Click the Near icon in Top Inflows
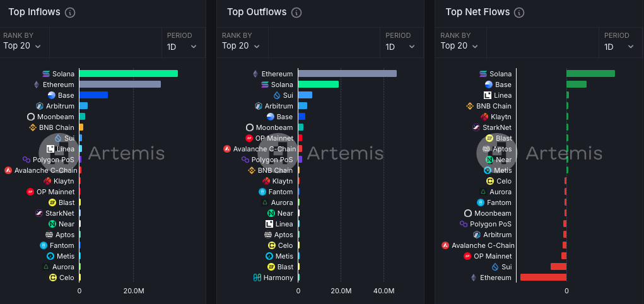The height and width of the screenshot is (304, 644). [x=52, y=224]
